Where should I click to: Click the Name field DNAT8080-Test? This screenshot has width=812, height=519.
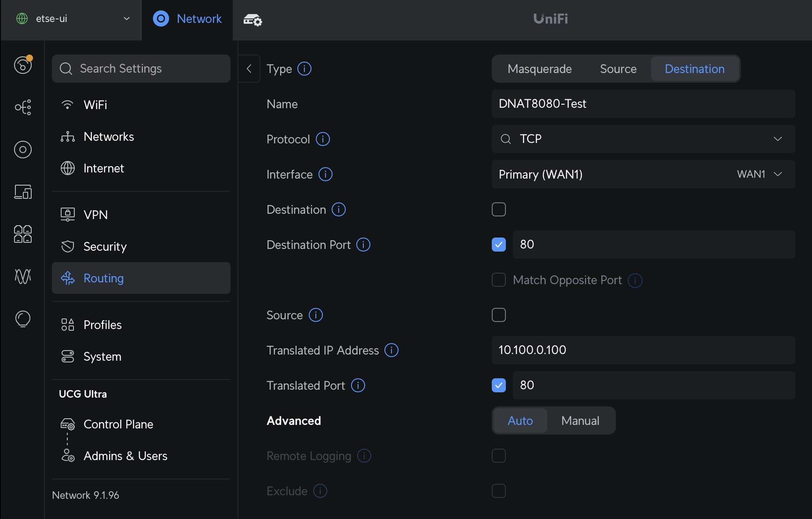(643, 104)
